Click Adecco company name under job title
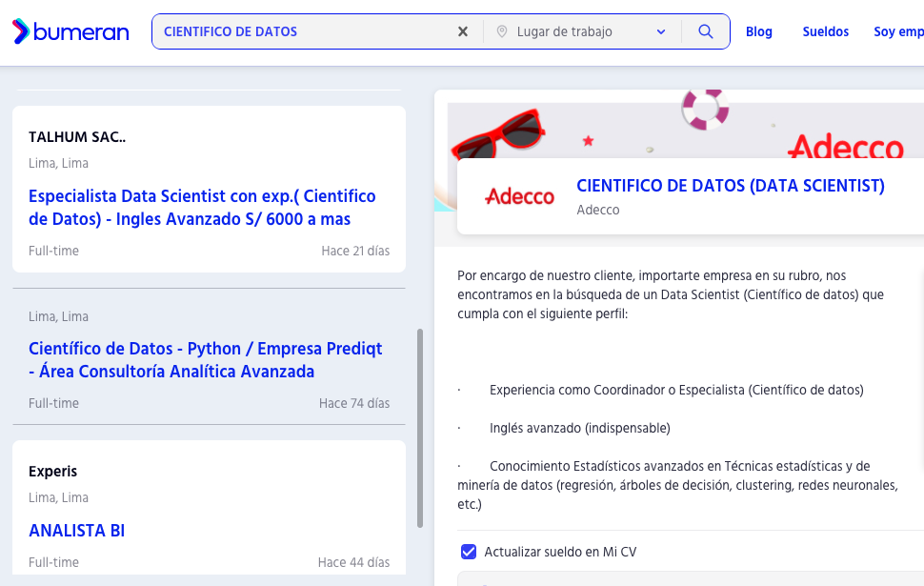924x586 pixels. [x=598, y=210]
